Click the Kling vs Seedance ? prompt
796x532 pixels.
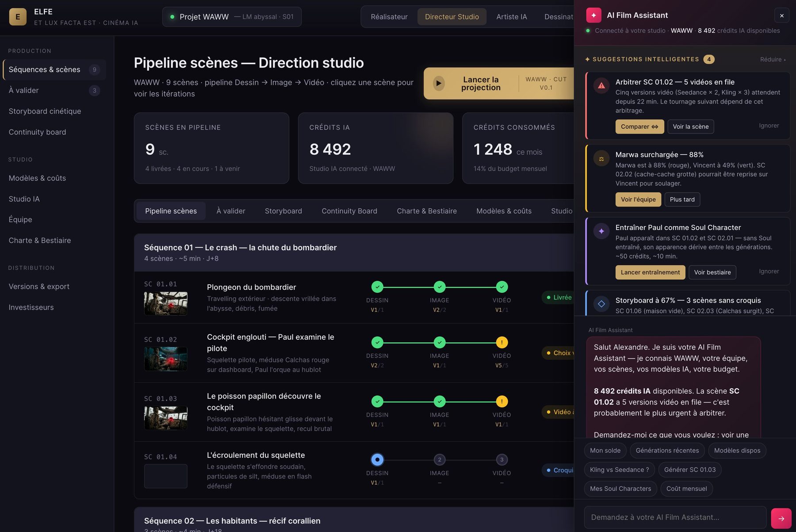click(x=620, y=470)
